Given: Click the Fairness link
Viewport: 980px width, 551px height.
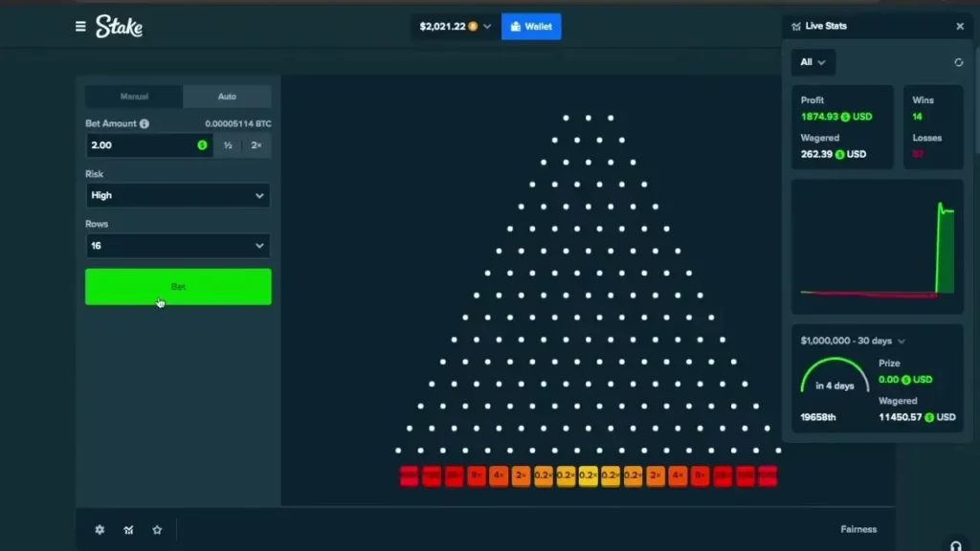Looking at the screenshot, I should coord(858,529).
